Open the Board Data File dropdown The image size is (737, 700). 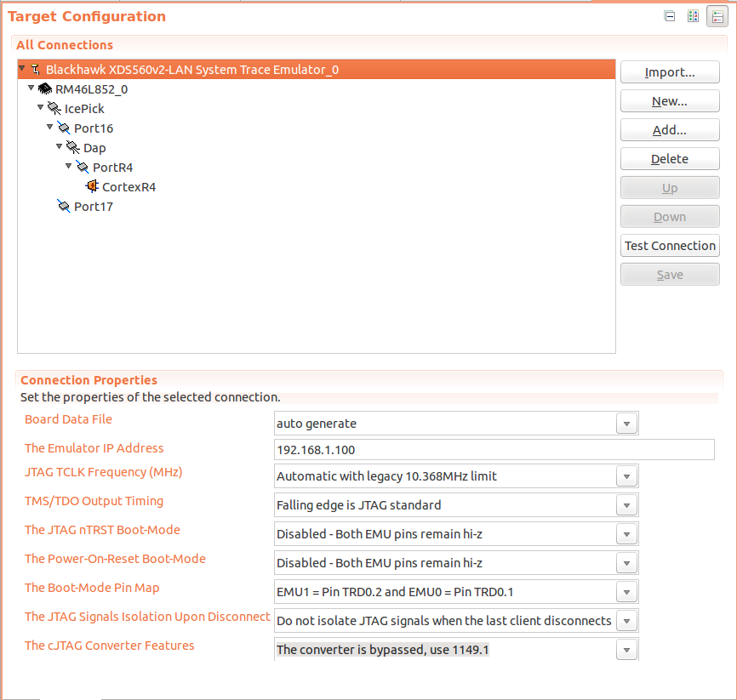[x=626, y=424]
